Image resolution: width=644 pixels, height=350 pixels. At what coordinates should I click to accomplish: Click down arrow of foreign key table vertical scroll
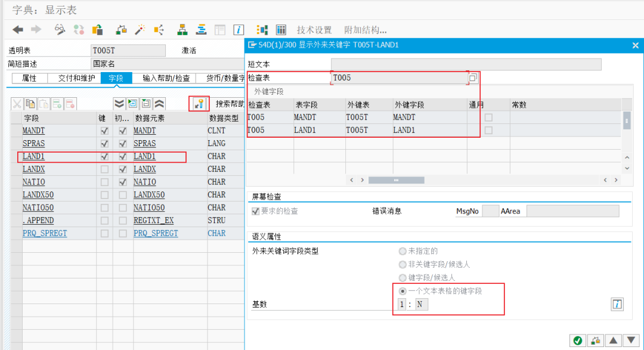coord(627,168)
